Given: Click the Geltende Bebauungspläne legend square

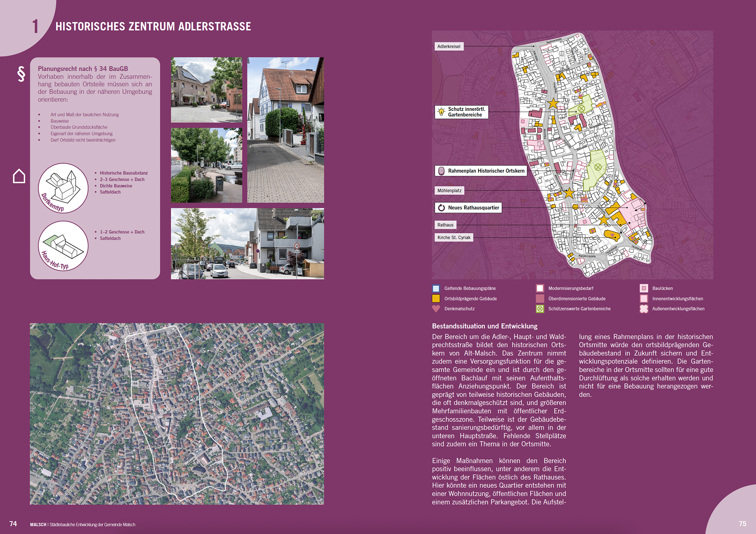Looking at the screenshot, I should click(436, 288).
